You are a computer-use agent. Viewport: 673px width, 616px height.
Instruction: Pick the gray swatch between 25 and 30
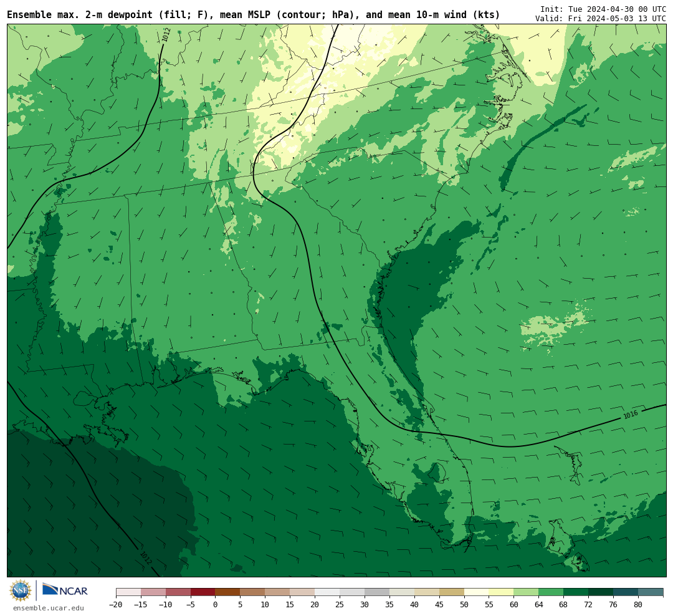click(x=352, y=592)
